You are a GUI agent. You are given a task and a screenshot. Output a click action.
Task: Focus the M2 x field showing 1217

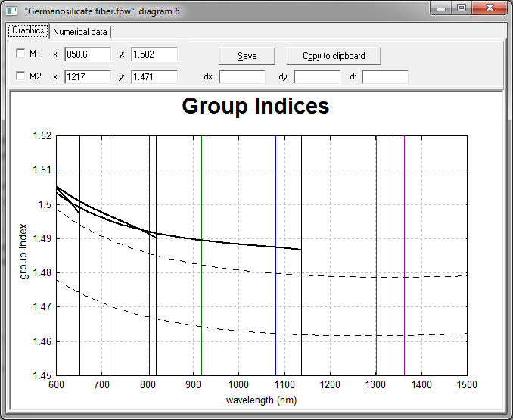point(88,77)
